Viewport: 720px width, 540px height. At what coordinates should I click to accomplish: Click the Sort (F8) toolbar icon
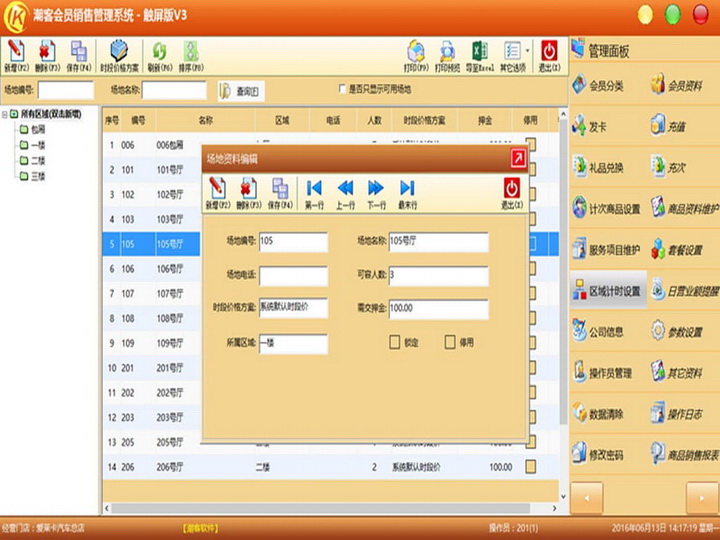[x=191, y=56]
